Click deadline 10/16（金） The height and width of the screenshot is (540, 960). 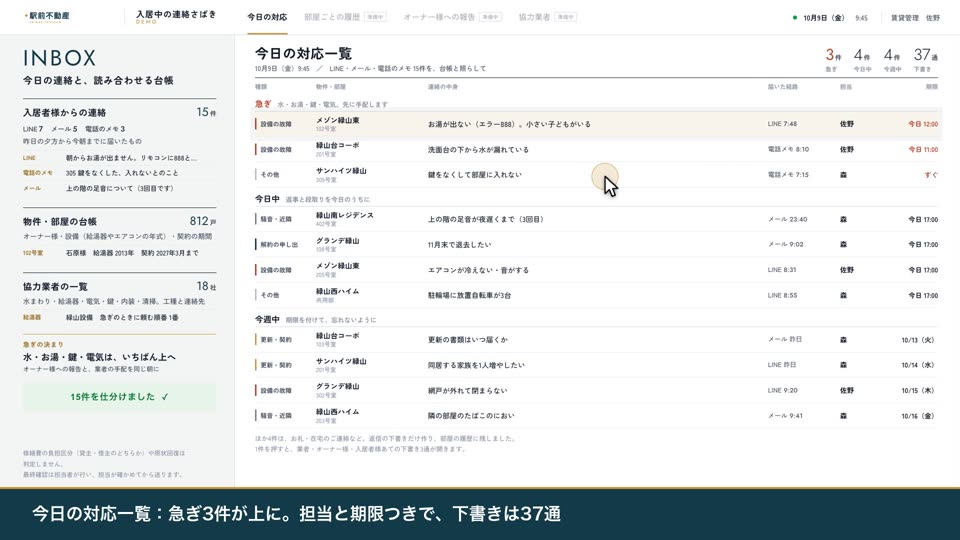918,416
